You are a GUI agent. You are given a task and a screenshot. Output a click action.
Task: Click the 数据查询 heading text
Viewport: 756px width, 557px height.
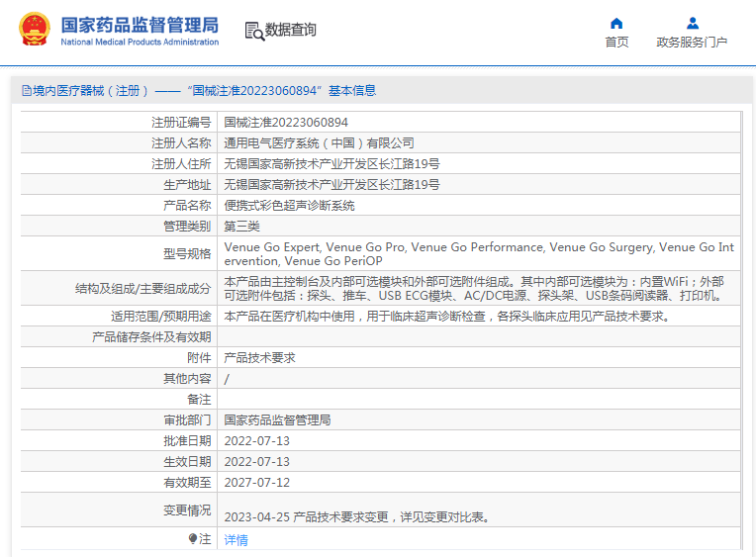coord(290,30)
